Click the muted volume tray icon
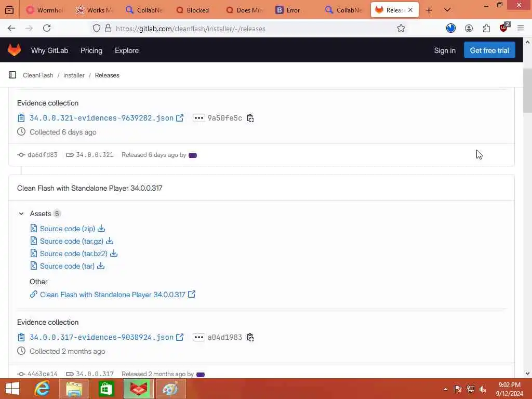 point(483,389)
